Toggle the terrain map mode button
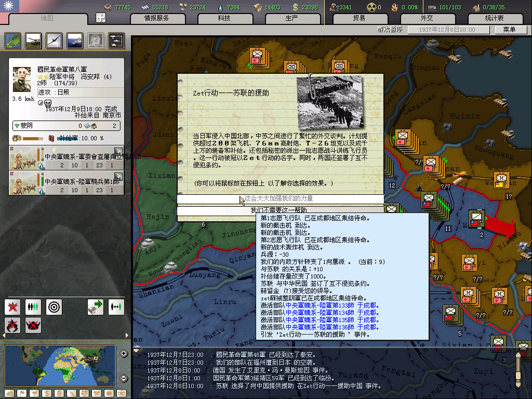Viewport: 532px width, 399px height. (x=9, y=393)
